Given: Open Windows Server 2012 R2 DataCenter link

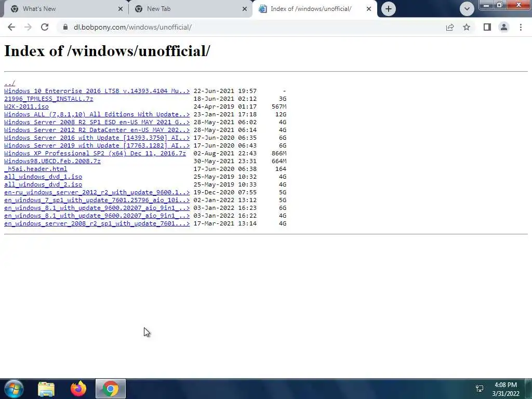Looking at the screenshot, I should coord(97,130).
